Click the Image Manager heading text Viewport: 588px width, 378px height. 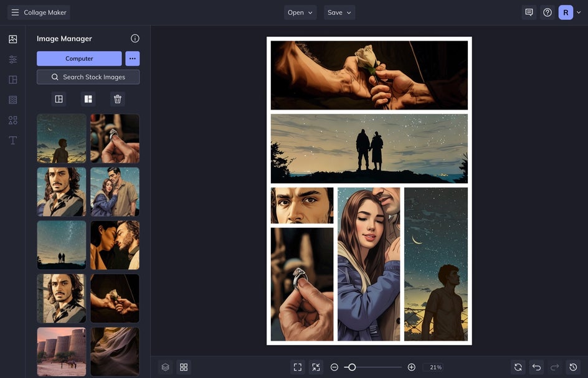click(x=64, y=39)
